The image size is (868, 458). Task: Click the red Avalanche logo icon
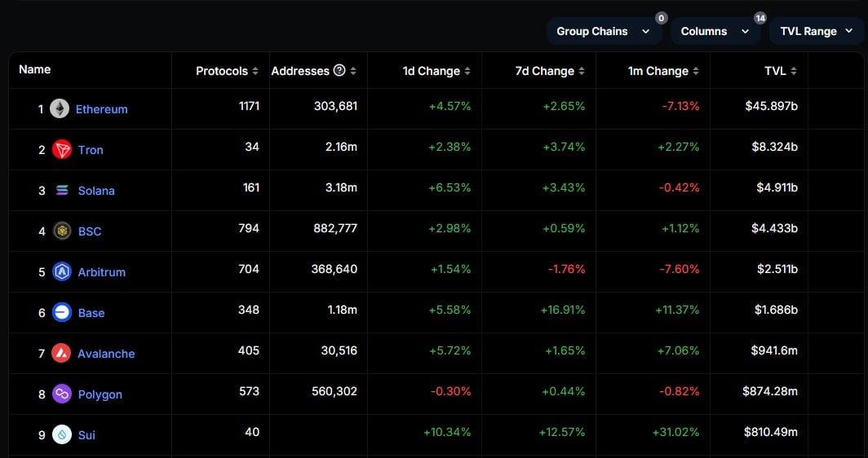(61, 353)
